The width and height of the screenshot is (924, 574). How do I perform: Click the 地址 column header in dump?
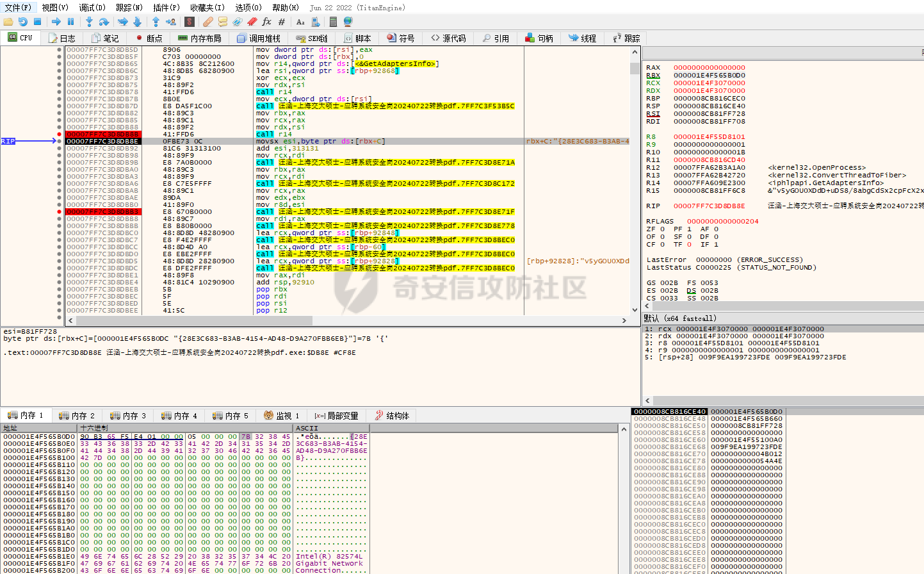click(38, 428)
